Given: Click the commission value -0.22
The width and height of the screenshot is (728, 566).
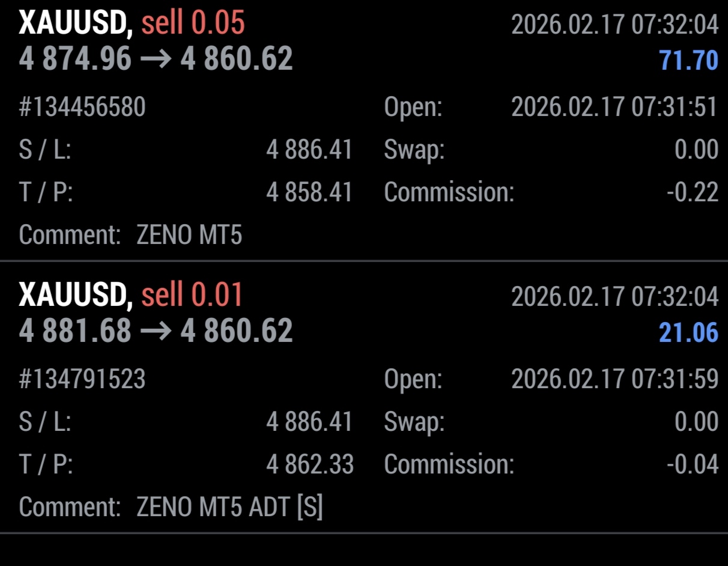Looking at the screenshot, I should (x=693, y=192).
